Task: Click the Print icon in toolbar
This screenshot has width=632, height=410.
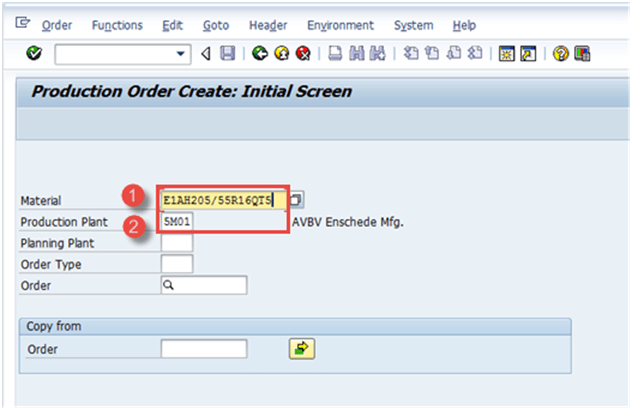Action: click(335, 54)
